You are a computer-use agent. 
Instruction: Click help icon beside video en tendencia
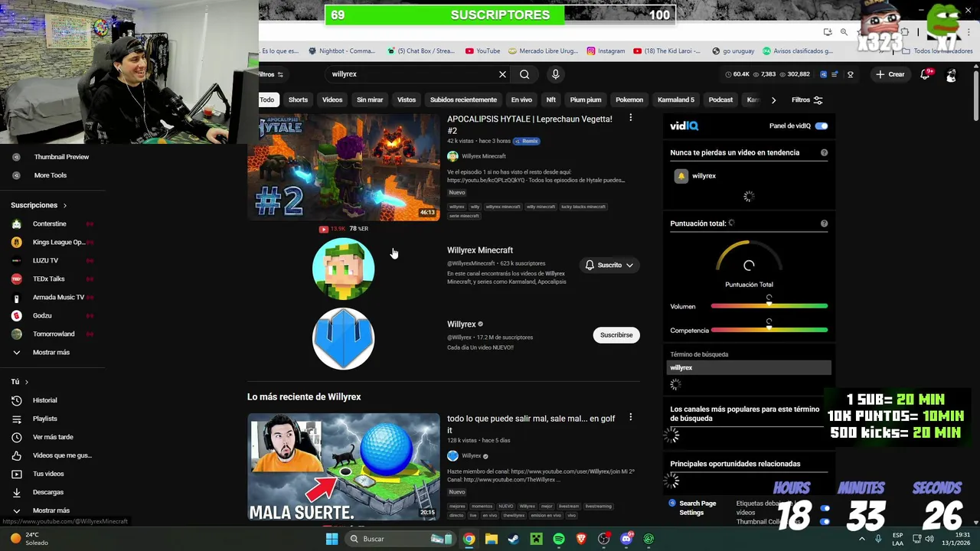824,152
